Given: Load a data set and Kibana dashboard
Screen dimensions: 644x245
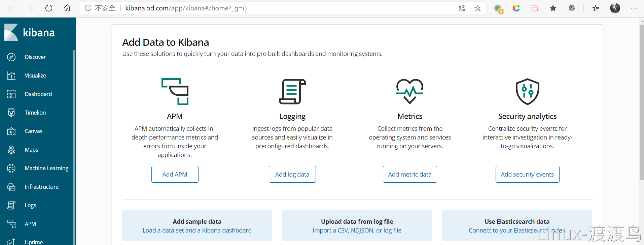Looking at the screenshot, I should click(x=197, y=230).
